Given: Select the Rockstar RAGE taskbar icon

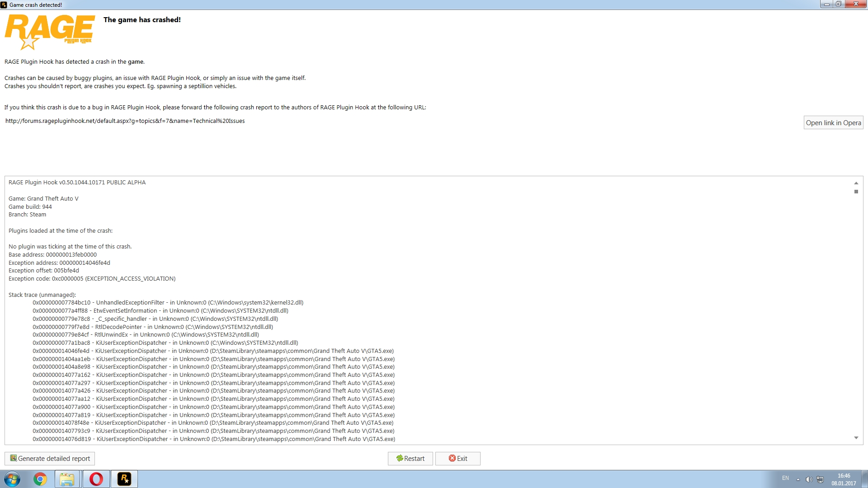Looking at the screenshot, I should click(x=124, y=479).
